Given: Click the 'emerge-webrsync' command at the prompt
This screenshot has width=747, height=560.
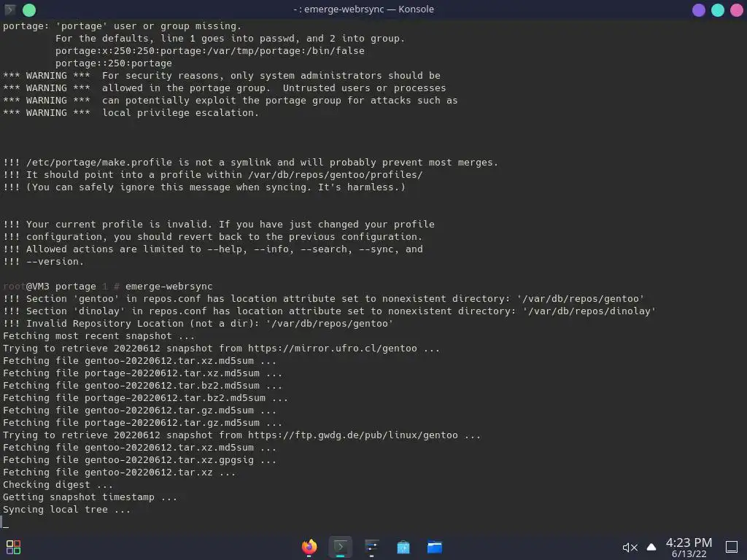Looking at the screenshot, I should coord(169,286).
